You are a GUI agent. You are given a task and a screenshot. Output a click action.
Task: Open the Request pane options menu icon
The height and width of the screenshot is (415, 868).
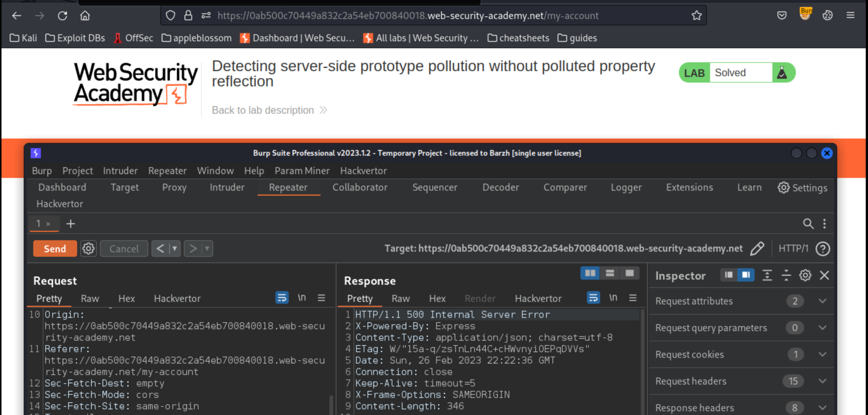pyautogui.click(x=321, y=298)
